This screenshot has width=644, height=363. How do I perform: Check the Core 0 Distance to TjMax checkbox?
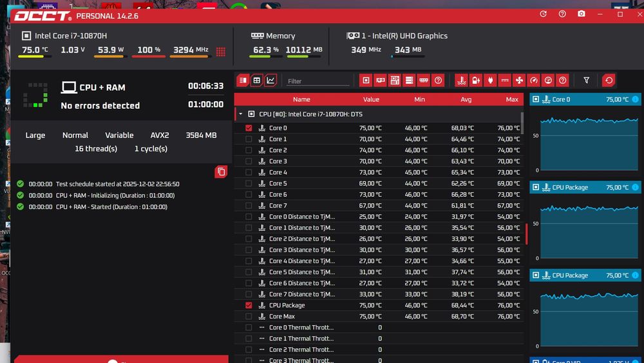click(x=249, y=217)
